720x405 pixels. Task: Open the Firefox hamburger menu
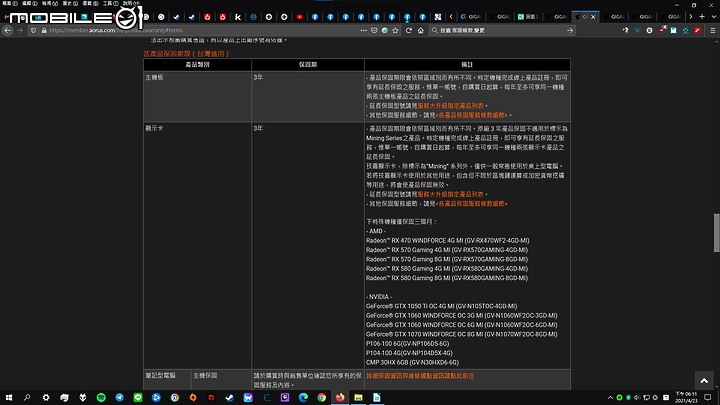(713, 30)
